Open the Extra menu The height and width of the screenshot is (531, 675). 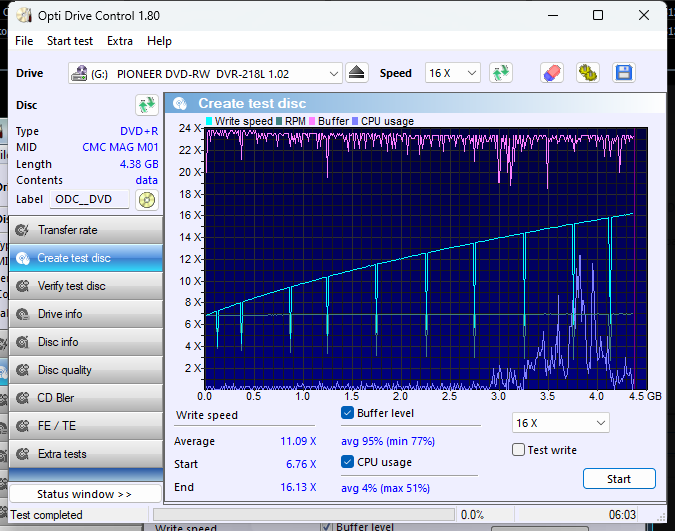120,41
